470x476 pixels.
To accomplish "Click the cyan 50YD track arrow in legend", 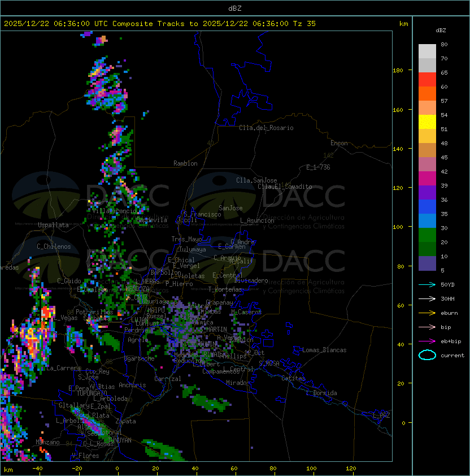I will click(427, 284).
